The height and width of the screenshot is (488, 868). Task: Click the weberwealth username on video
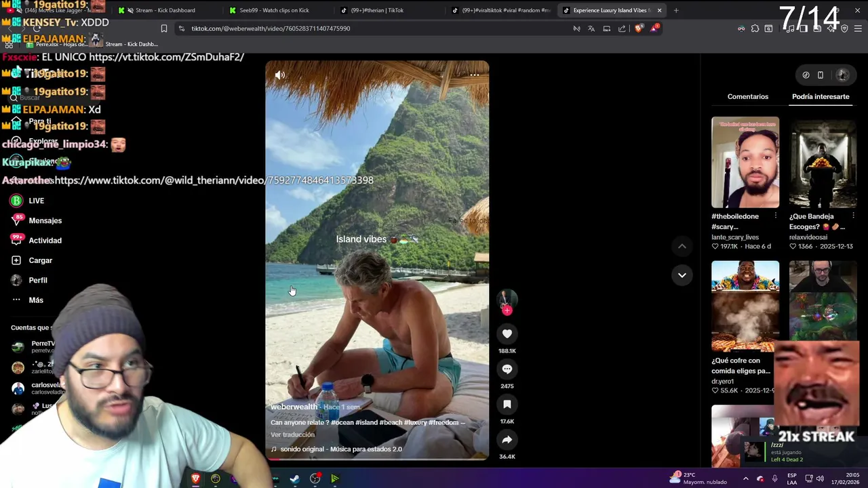tap(294, 407)
